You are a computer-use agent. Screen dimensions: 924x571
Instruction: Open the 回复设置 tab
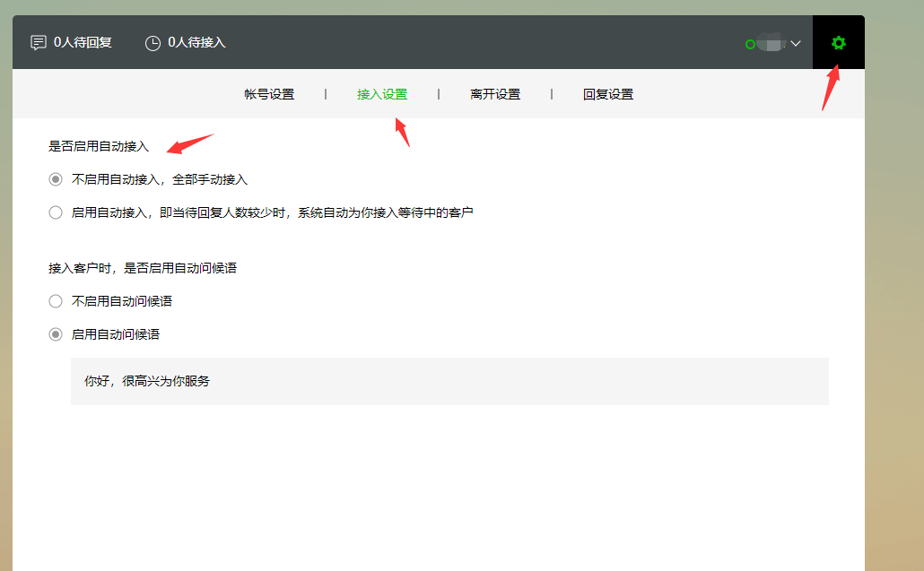click(608, 94)
